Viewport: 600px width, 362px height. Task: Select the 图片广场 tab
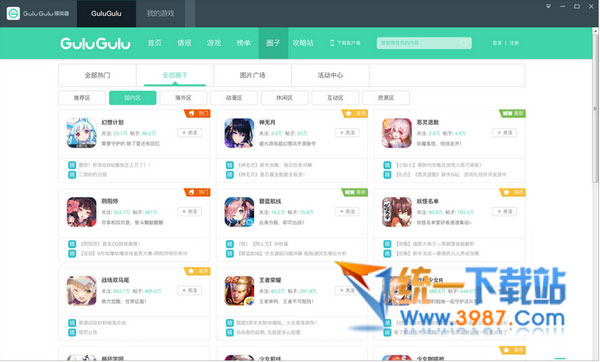(253, 75)
